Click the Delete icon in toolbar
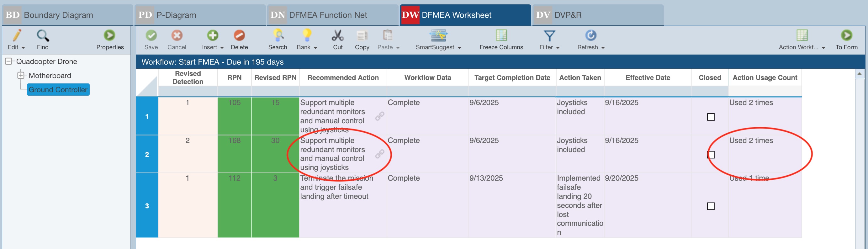 click(239, 36)
